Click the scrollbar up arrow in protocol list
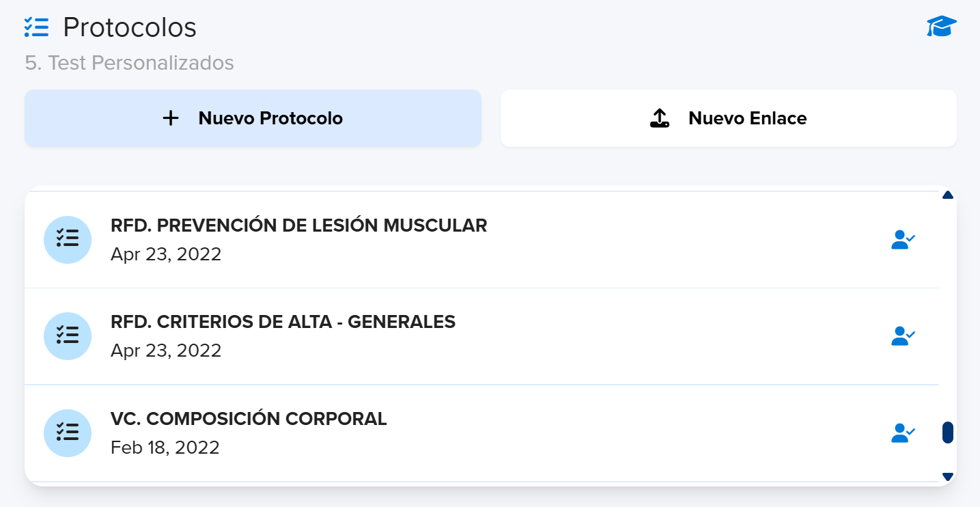This screenshot has height=507, width=980. click(x=947, y=195)
